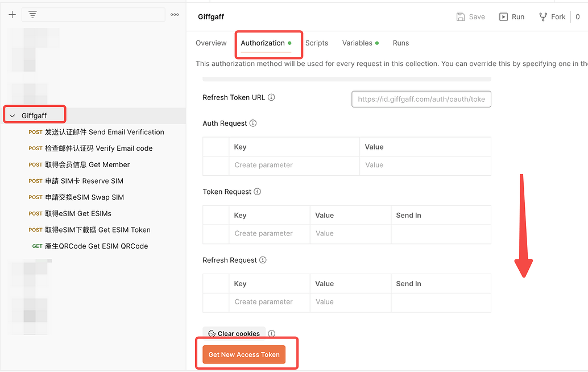Screen dimensions: 588x372
Task: Click Auth Request Create parameter key field
Action: point(294,165)
